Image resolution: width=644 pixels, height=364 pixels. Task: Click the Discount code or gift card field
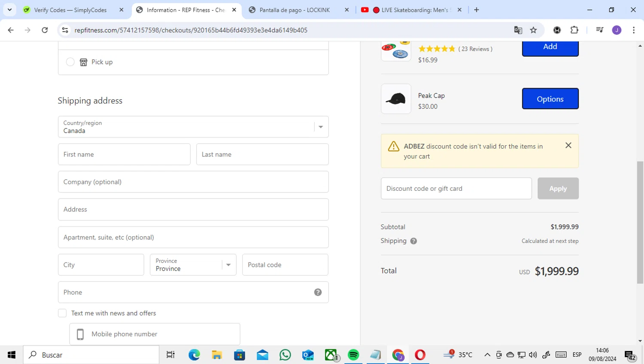coord(456,189)
